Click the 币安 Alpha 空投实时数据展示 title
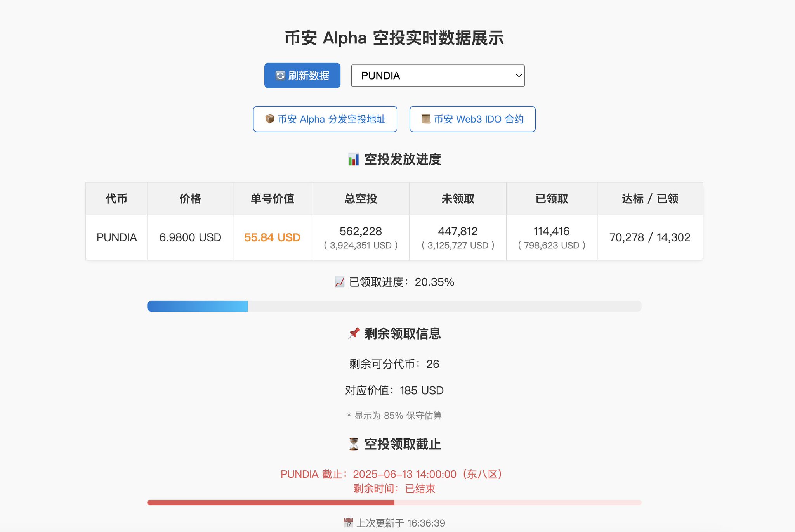This screenshot has width=795, height=532. click(394, 38)
